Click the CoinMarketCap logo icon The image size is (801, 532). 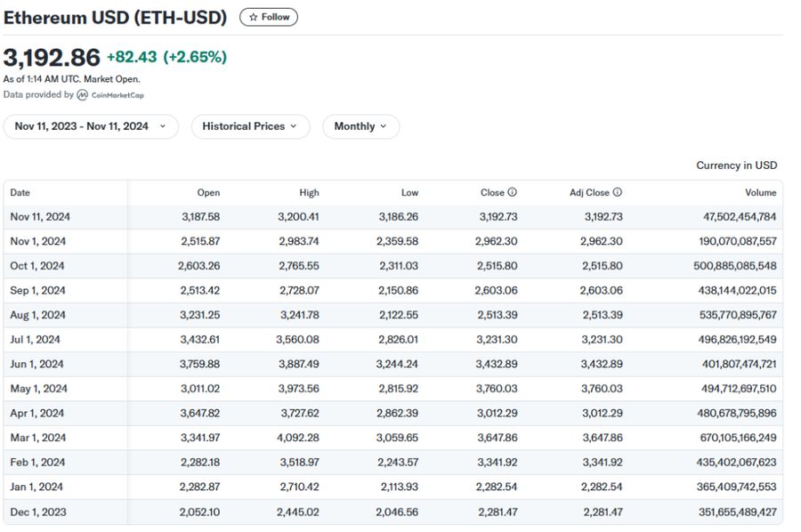(x=82, y=95)
